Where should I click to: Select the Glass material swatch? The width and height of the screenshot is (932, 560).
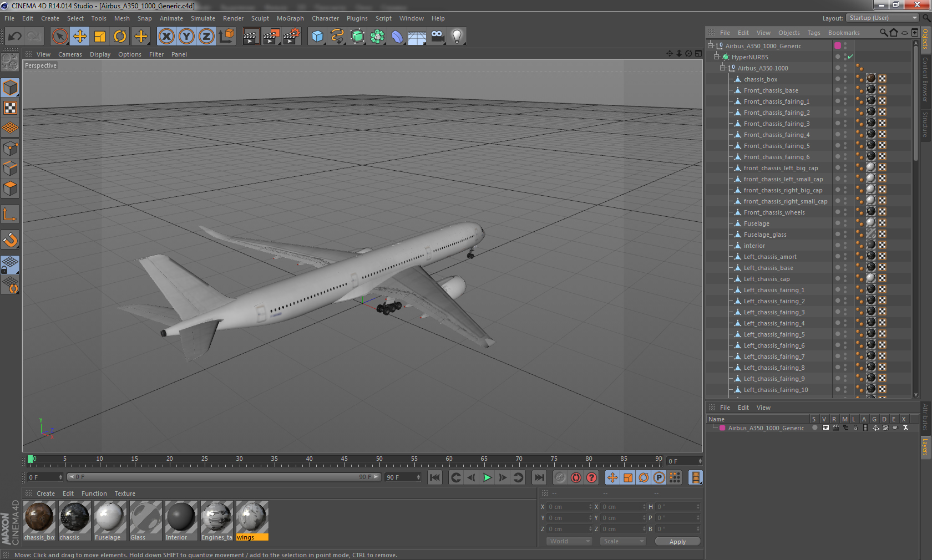pyautogui.click(x=145, y=521)
